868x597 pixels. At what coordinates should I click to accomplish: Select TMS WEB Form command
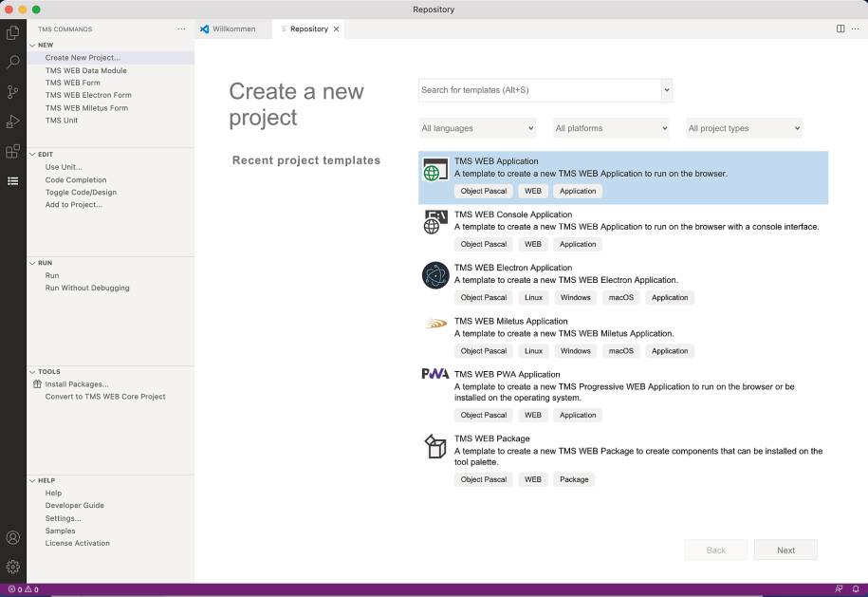(72, 83)
